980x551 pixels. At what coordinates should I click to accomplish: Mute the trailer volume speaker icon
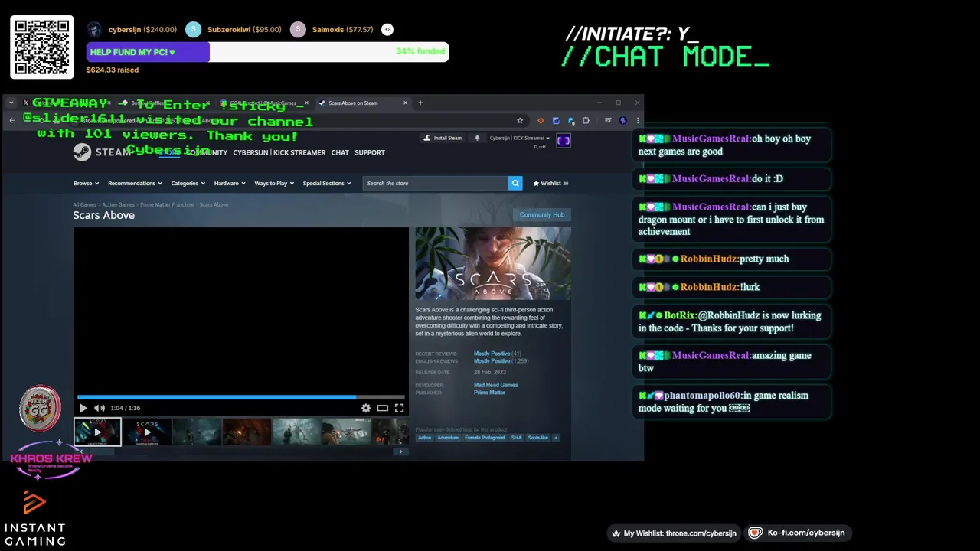pos(99,408)
